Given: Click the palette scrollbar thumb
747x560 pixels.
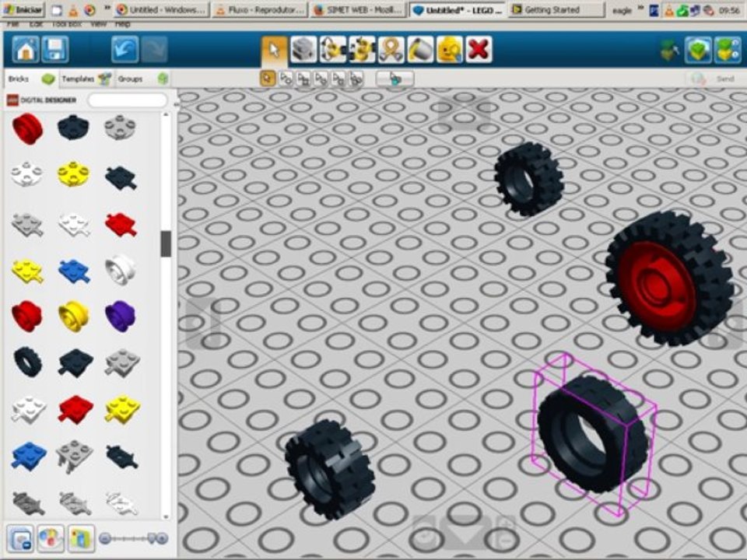Looking at the screenshot, I should pos(166,243).
